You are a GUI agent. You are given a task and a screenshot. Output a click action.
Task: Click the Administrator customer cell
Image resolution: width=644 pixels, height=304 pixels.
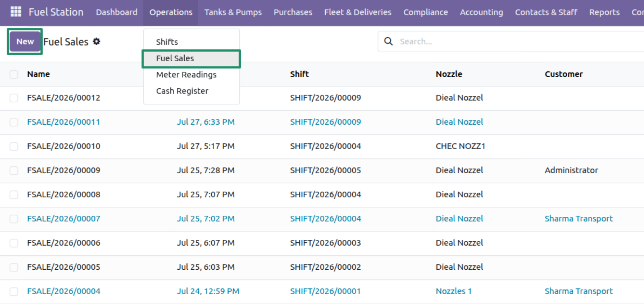coord(571,170)
